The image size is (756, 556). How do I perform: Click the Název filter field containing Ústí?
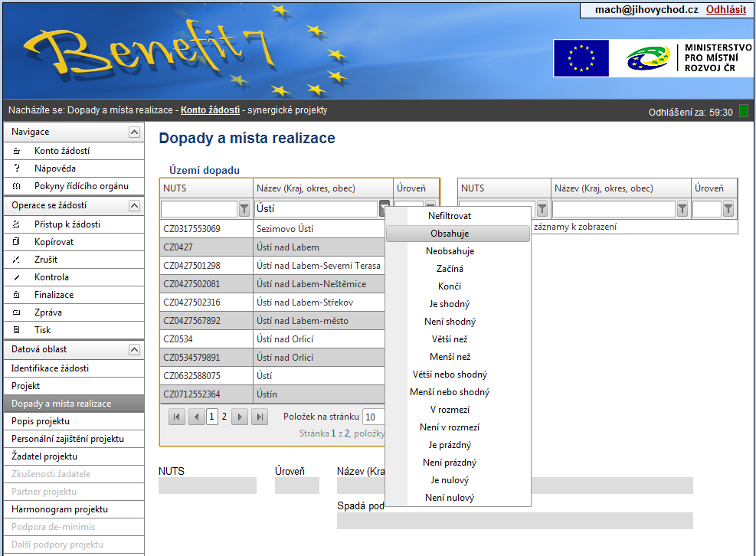point(316,209)
